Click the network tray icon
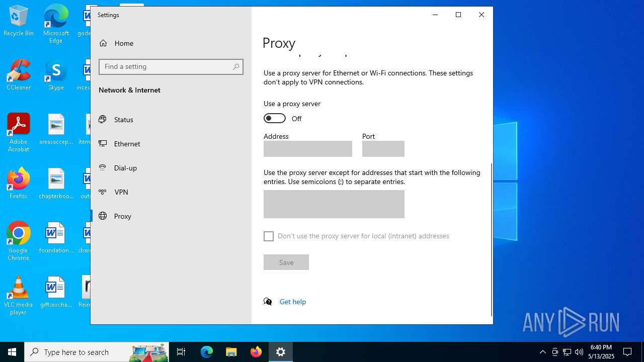The image size is (644, 362). (567, 352)
